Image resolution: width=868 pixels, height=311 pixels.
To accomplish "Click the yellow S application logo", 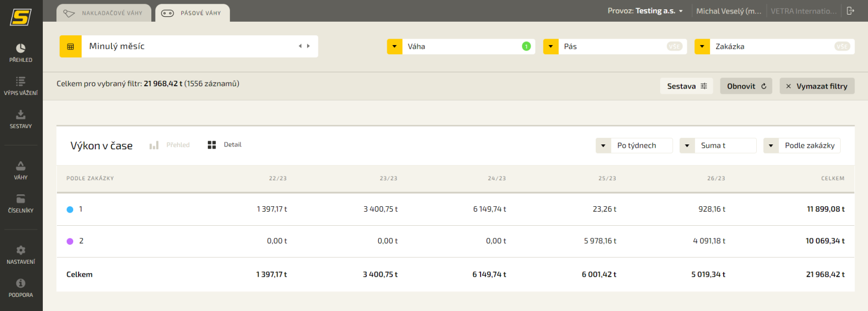I will click(x=21, y=17).
